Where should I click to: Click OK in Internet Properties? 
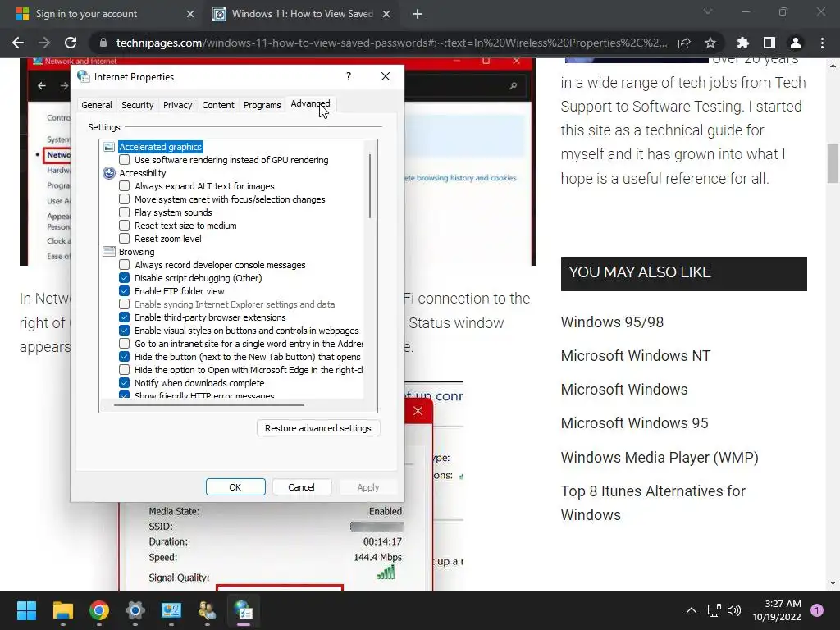[x=235, y=487]
